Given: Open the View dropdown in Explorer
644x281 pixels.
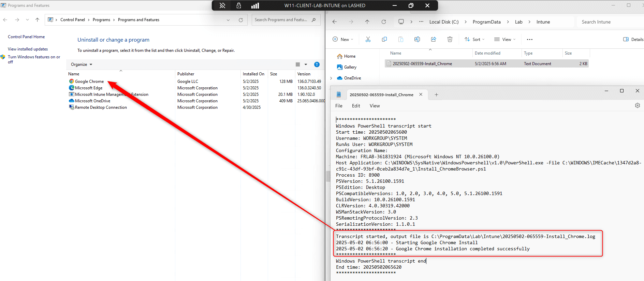Looking at the screenshot, I should pos(505,40).
